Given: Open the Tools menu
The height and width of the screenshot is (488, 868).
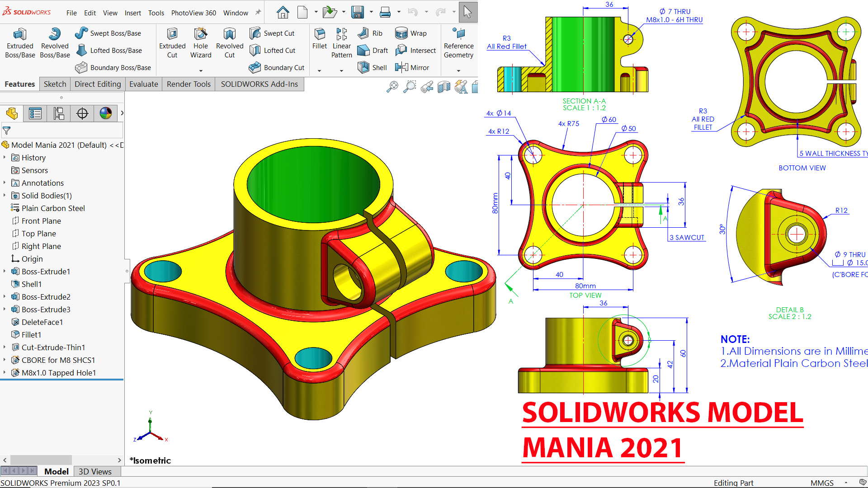Looking at the screenshot, I should pos(156,13).
